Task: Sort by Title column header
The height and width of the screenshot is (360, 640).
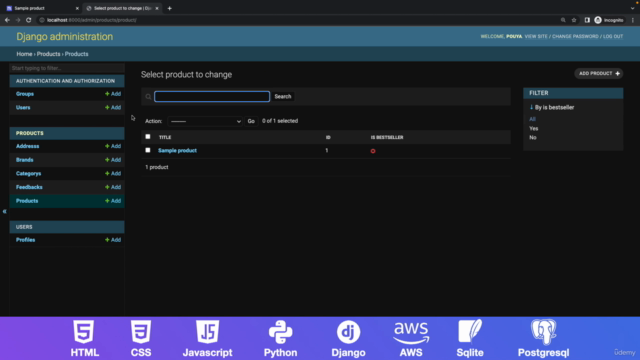Action: pos(165,138)
